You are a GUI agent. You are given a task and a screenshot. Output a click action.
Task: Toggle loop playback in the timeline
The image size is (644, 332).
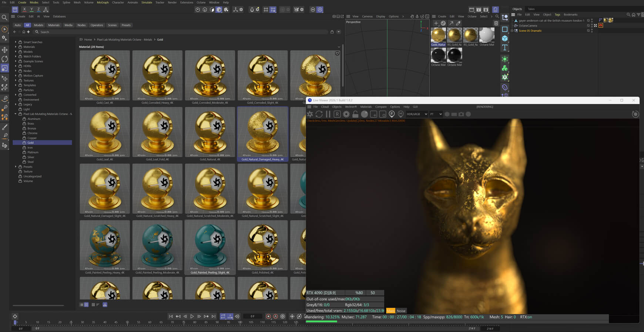tap(223, 316)
